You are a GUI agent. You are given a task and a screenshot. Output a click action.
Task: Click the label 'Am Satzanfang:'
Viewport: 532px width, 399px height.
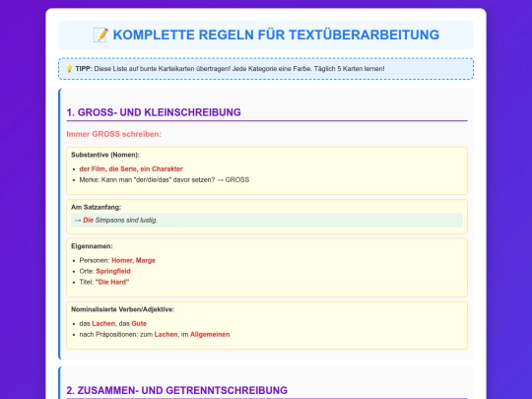tap(96, 207)
